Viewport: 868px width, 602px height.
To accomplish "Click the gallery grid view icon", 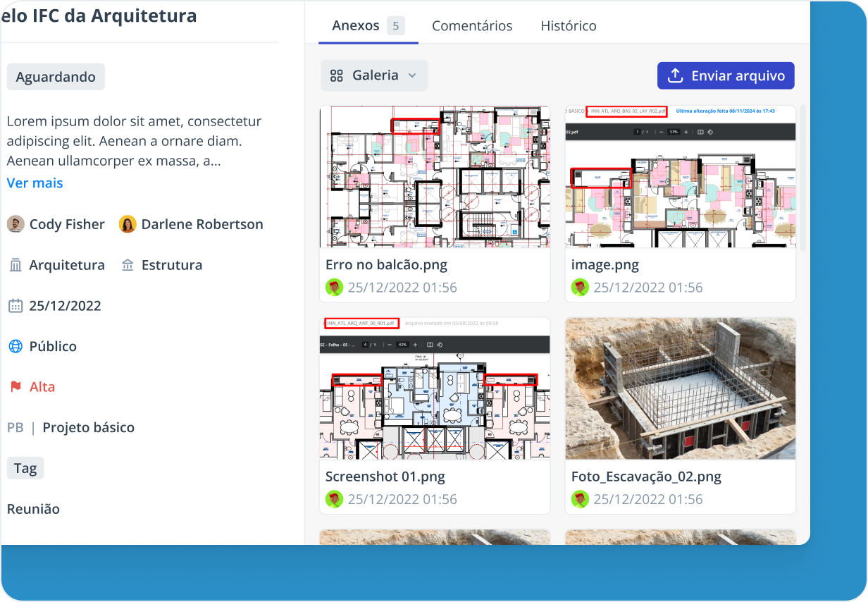I will pyautogui.click(x=337, y=75).
